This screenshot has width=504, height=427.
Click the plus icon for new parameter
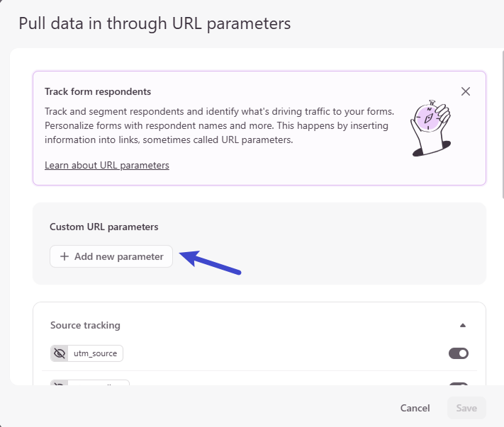click(65, 256)
